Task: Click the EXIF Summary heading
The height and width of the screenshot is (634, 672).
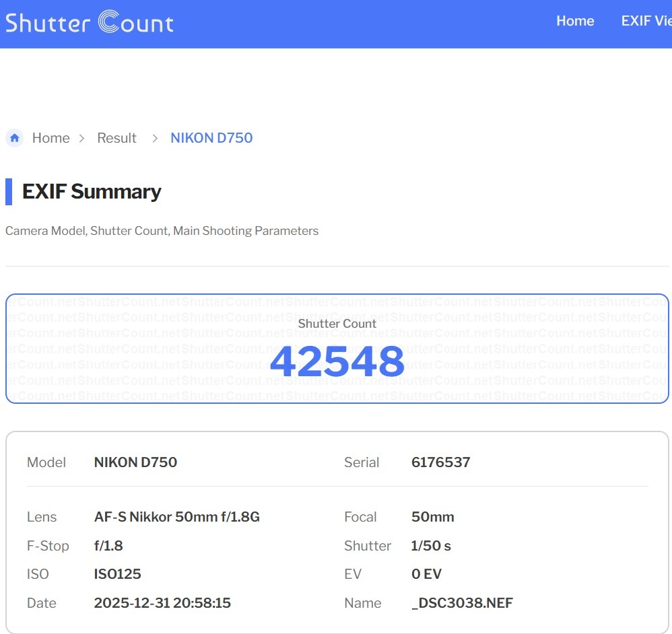Action: click(92, 192)
